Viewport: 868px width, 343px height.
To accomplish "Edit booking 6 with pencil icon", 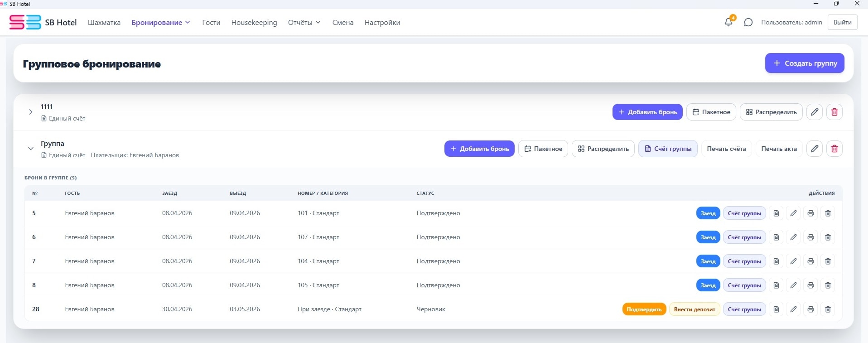I will point(793,237).
